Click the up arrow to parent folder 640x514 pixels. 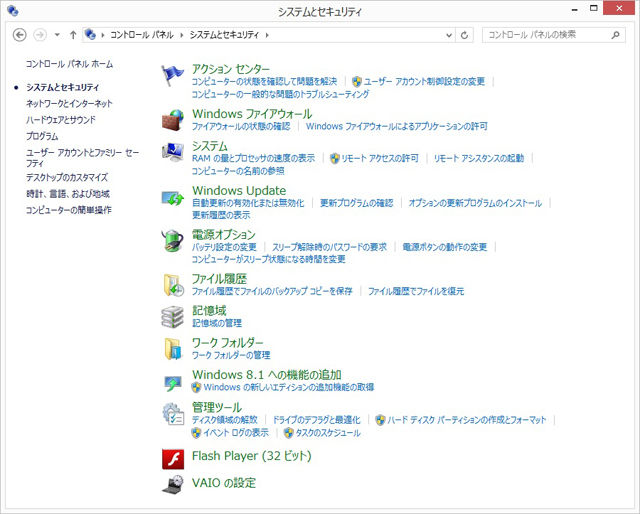point(73,35)
